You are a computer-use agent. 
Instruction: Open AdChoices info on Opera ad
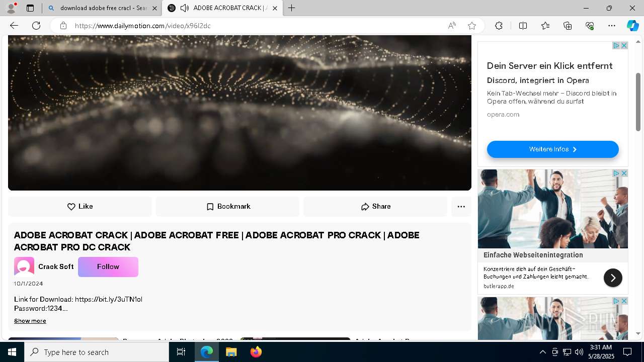coord(616,46)
